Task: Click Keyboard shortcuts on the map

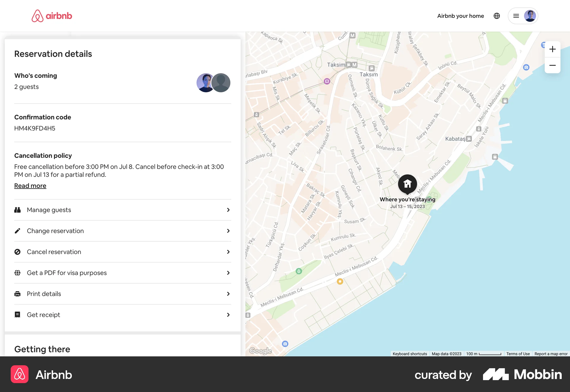Action: pos(410,354)
